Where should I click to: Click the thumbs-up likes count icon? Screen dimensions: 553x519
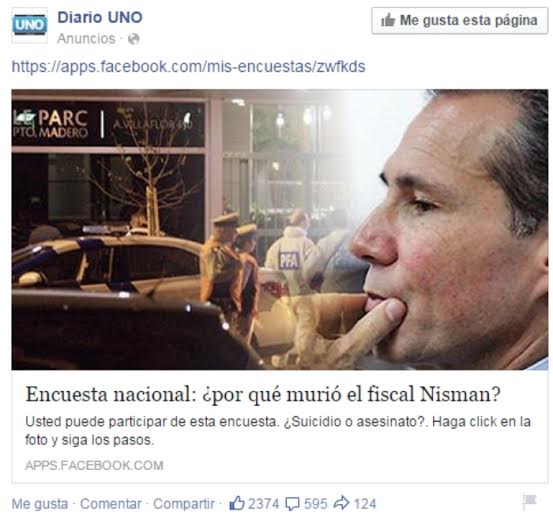(x=237, y=503)
